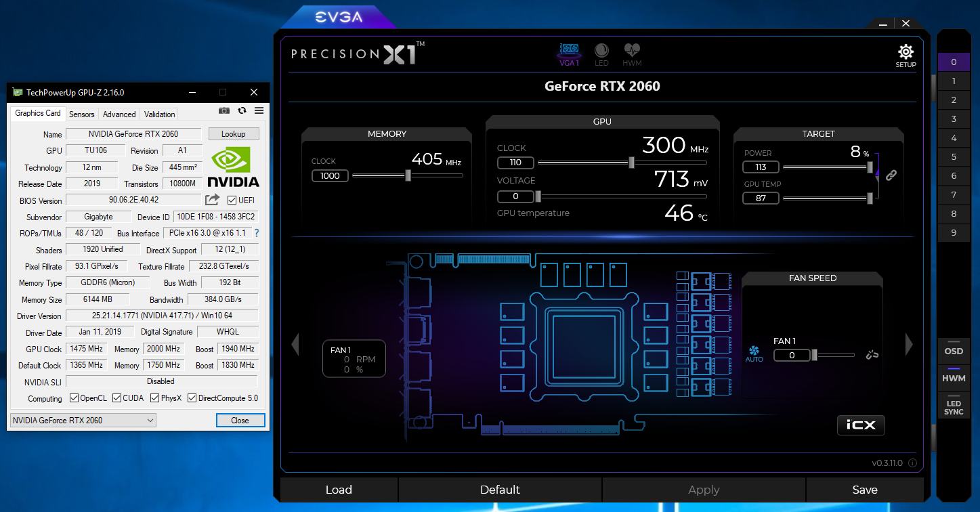
Task: Click the Default button
Action: pyautogui.click(x=500, y=490)
